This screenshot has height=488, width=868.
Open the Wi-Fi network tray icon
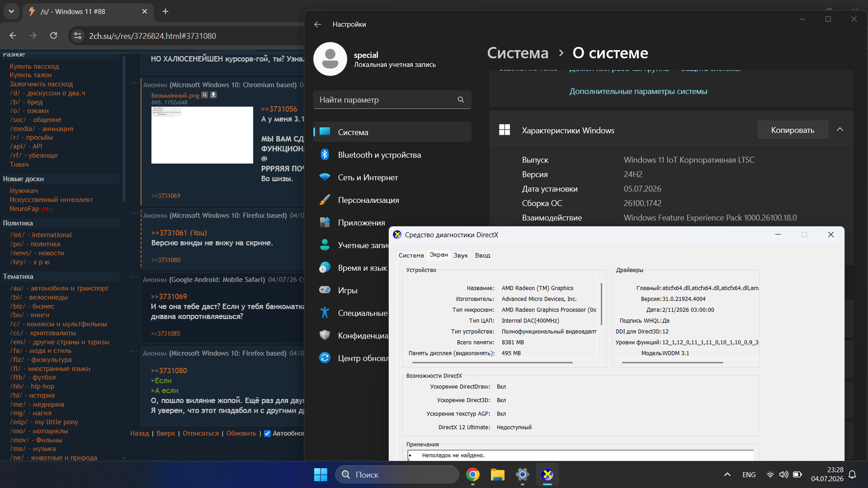(770, 474)
